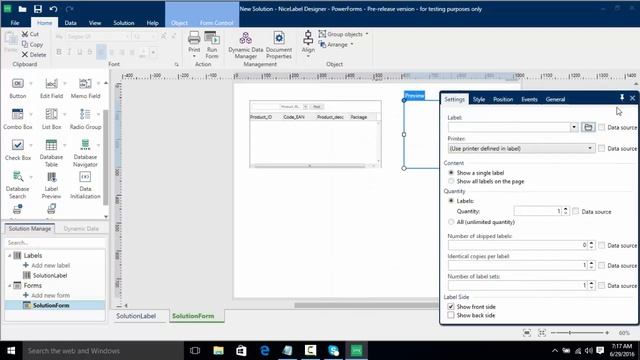Switch to the Data ribbon tab

[70, 23]
